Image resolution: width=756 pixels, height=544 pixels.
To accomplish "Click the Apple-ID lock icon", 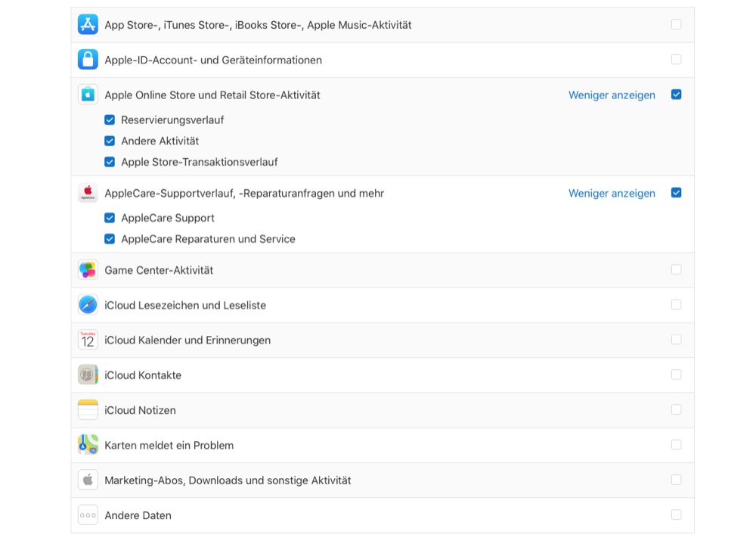I will pos(88,59).
